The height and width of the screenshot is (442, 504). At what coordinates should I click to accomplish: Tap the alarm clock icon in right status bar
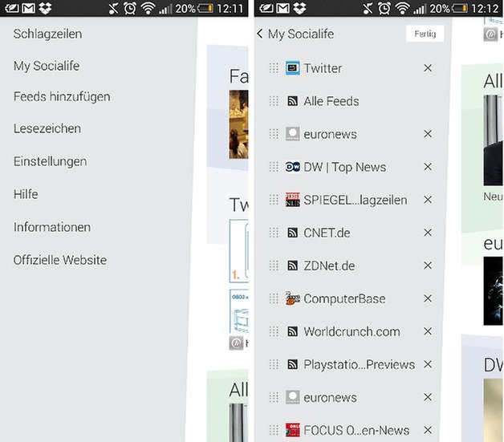coord(384,8)
